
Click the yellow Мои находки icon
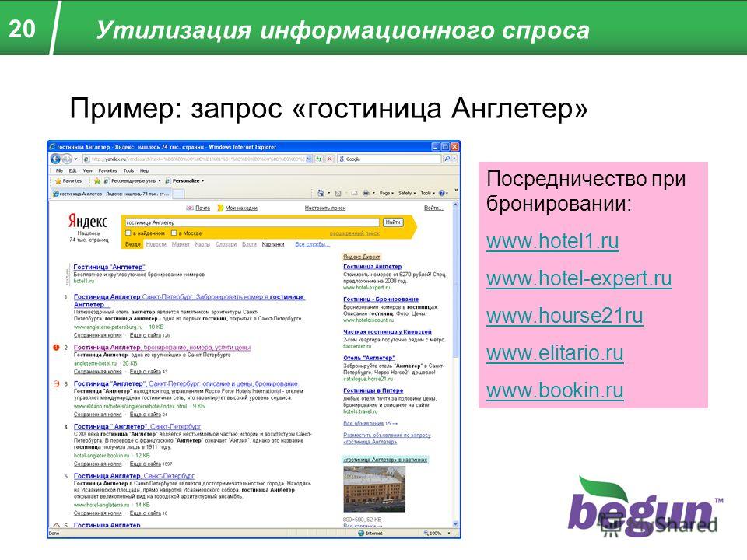pyautogui.click(x=220, y=208)
